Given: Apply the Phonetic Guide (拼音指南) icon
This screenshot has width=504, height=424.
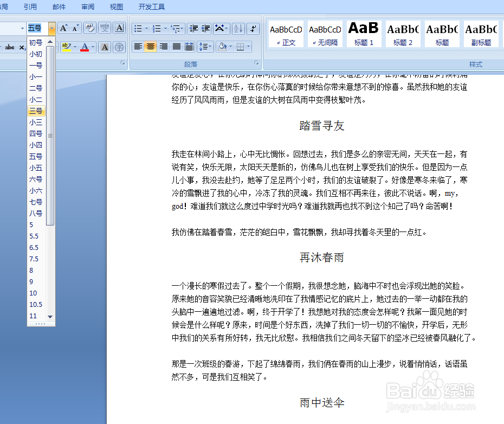Looking at the screenshot, I should [x=104, y=28].
